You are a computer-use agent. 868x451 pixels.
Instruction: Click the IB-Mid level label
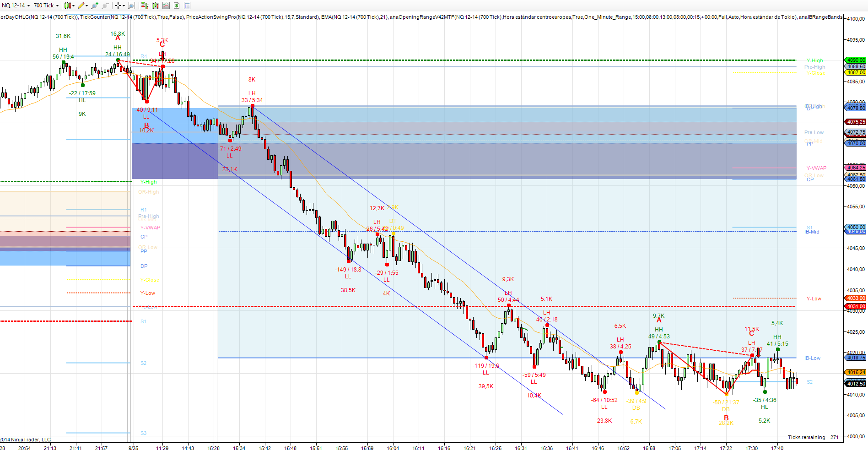(812, 232)
